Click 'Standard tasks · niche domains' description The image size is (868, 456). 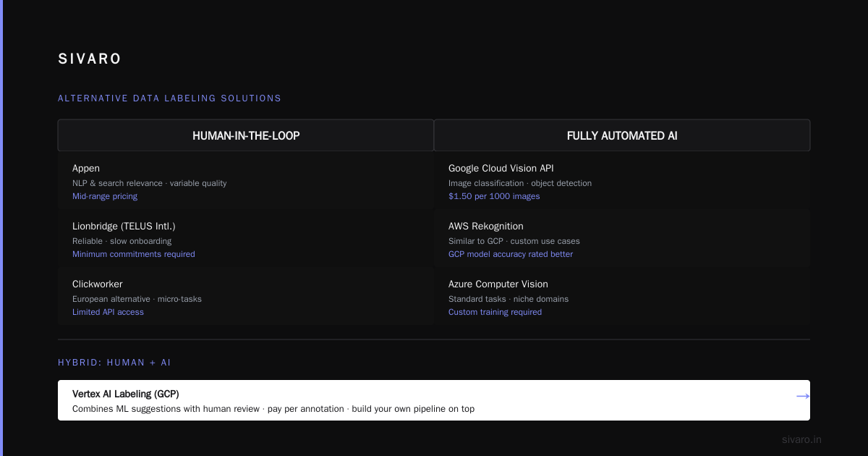pyautogui.click(x=509, y=299)
